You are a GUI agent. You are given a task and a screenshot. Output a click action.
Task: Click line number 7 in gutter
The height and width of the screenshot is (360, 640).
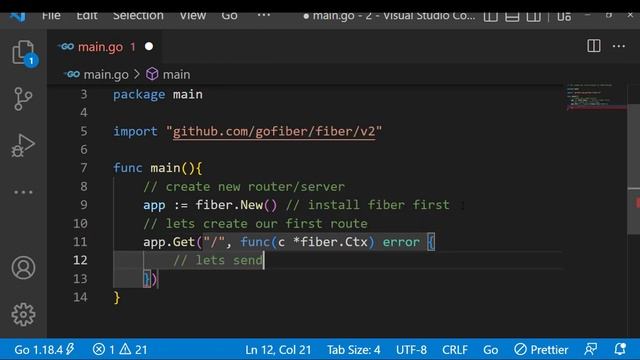click(x=84, y=168)
